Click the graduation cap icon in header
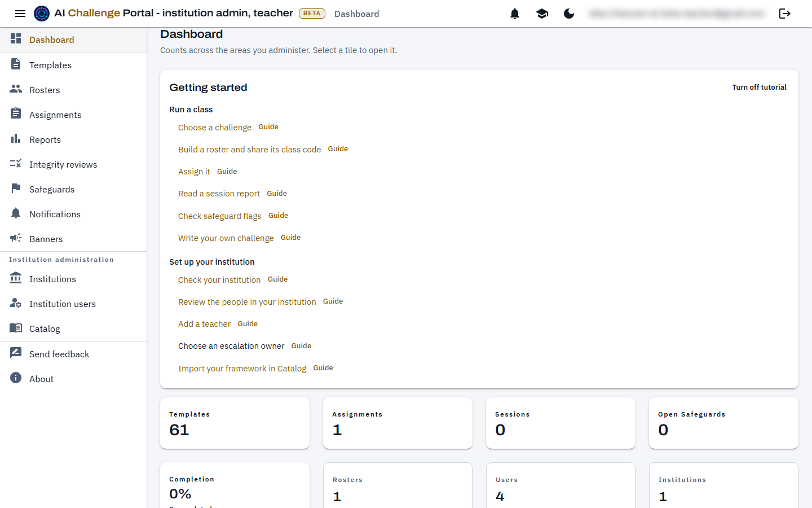The image size is (812, 508). point(542,14)
